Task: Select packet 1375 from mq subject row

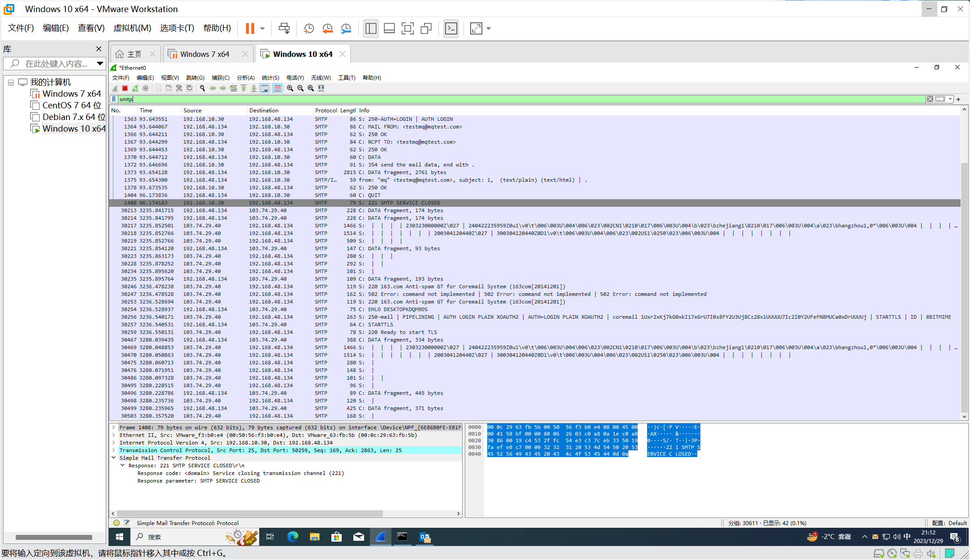Action: pos(535,180)
